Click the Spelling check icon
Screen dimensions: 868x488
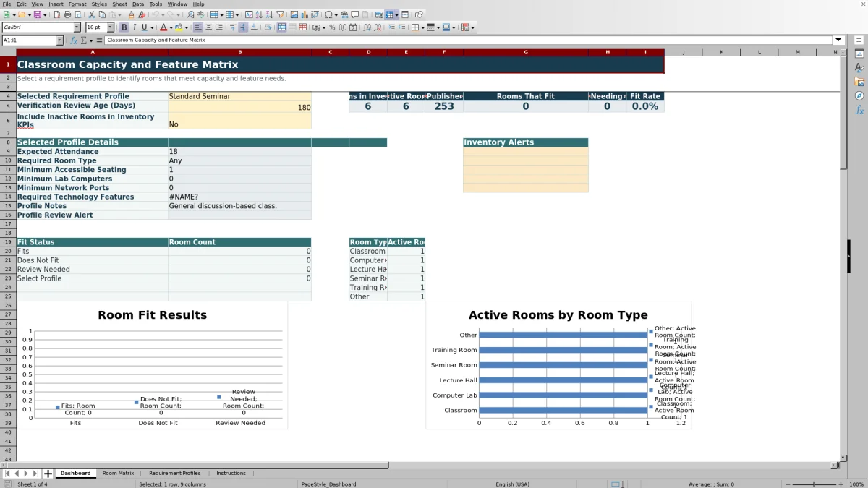pos(200,14)
